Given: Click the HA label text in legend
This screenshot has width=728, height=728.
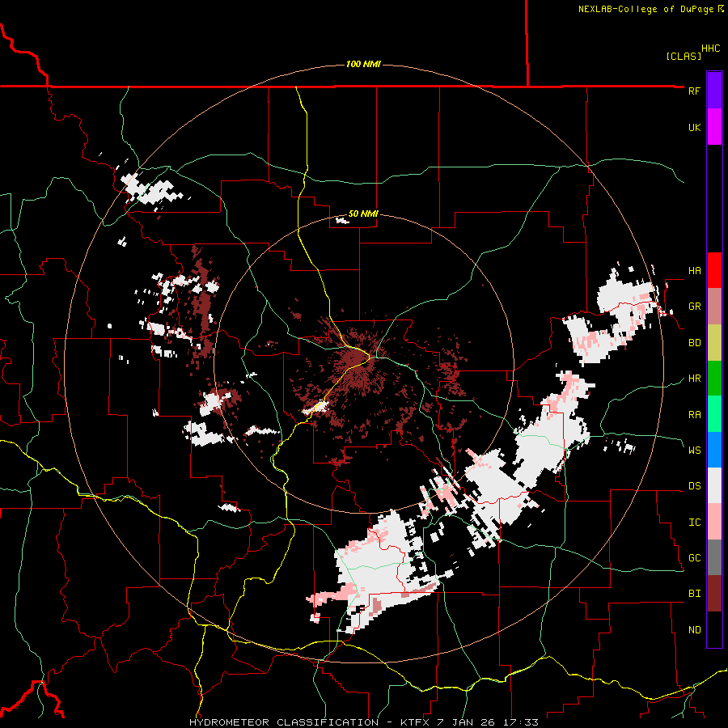Looking at the screenshot, I should pos(694,270).
